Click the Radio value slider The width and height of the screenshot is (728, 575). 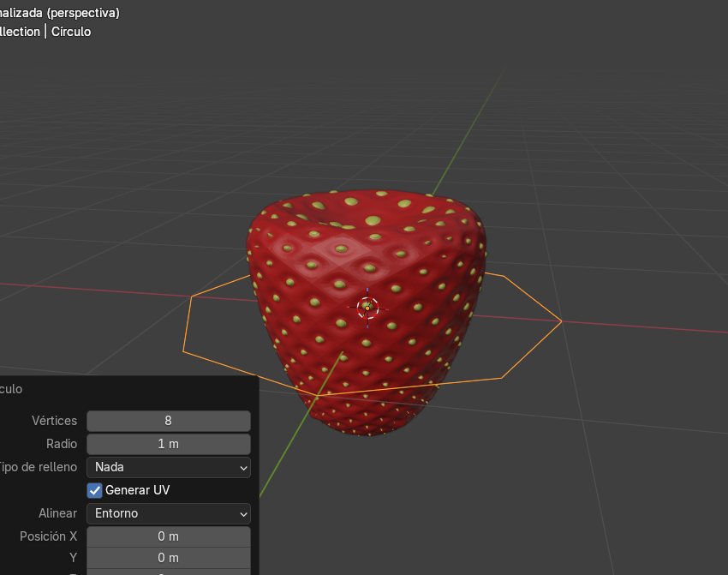(168, 444)
